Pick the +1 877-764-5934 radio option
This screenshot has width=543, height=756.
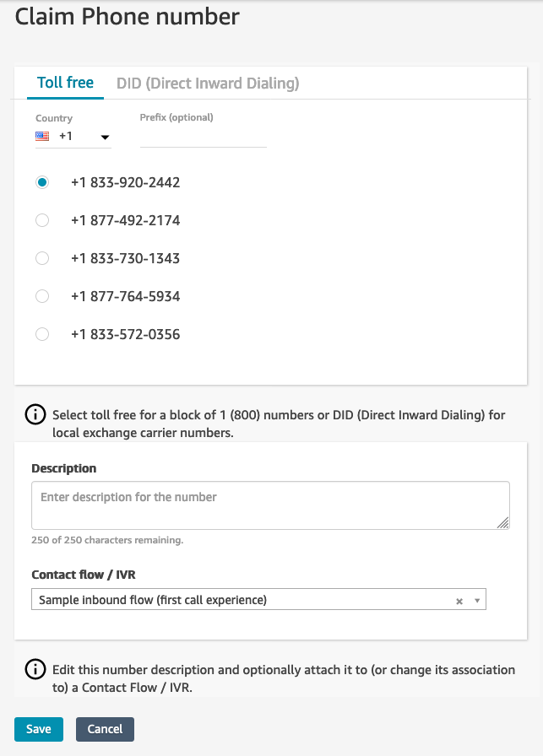(42, 296)
